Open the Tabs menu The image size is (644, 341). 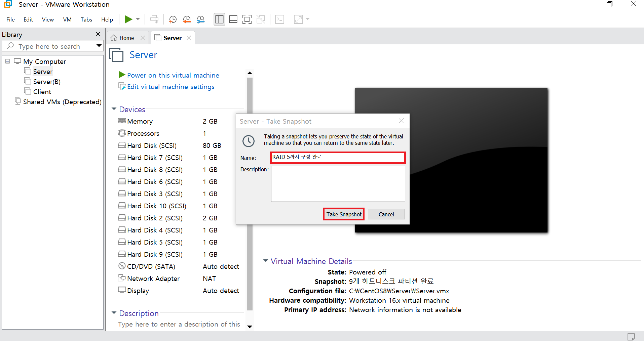pyautogui.click(x=86, y=19)
